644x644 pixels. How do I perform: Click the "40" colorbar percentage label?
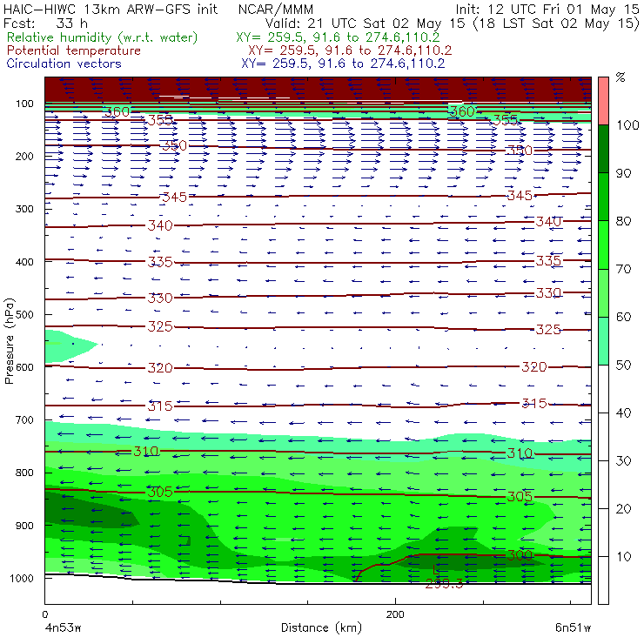[x=623, y=413]
